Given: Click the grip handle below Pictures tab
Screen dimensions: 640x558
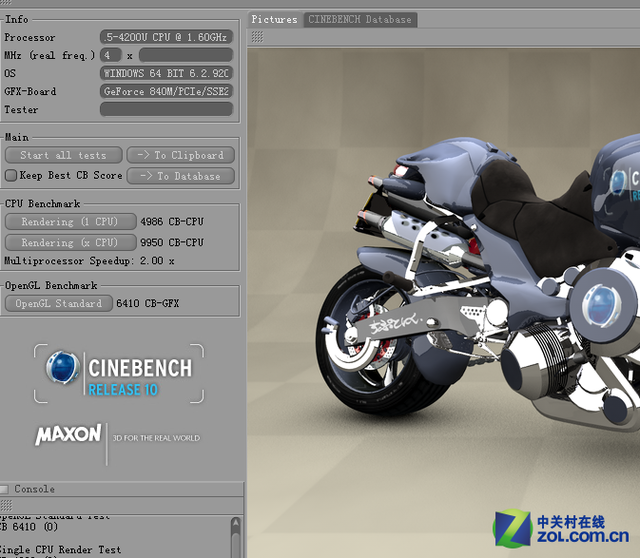Looking at the screenshot, I should click(x=257, y=37).
